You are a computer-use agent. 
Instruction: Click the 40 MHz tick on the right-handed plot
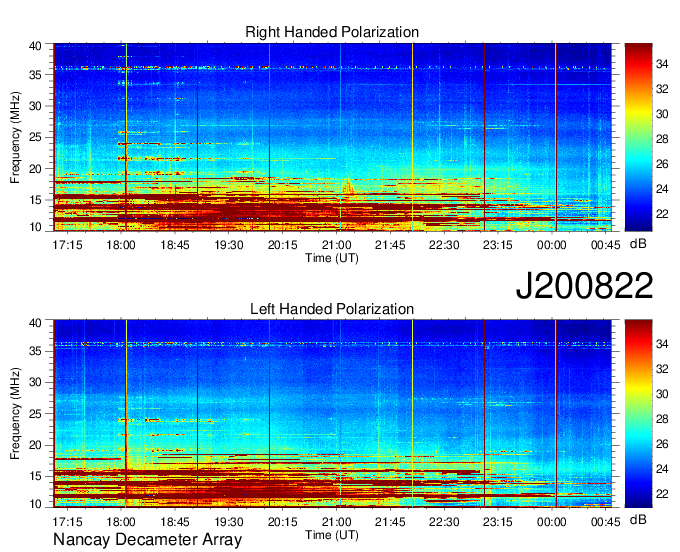tap(35, 46)
